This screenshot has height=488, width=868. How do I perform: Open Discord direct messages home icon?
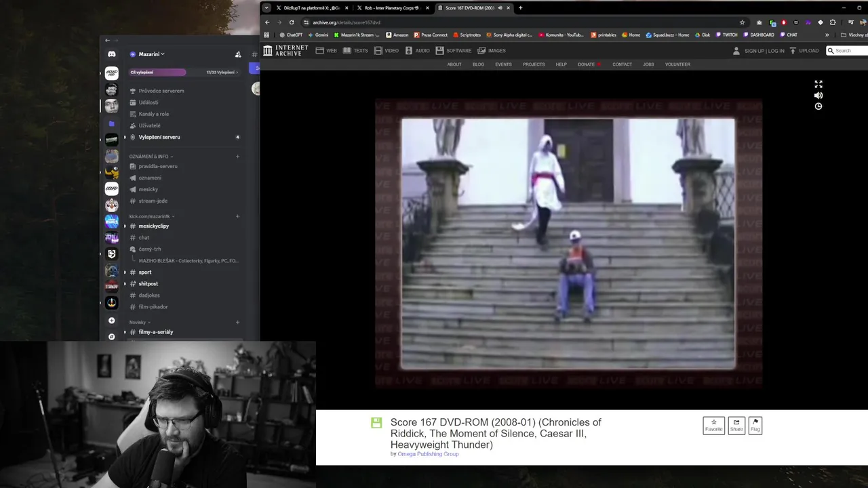pos(112,54)
